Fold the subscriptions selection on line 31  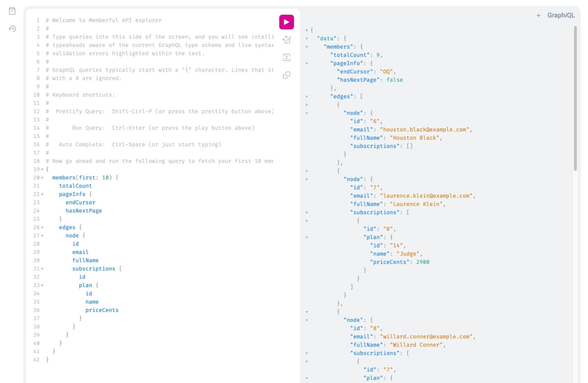pos(43,268)
